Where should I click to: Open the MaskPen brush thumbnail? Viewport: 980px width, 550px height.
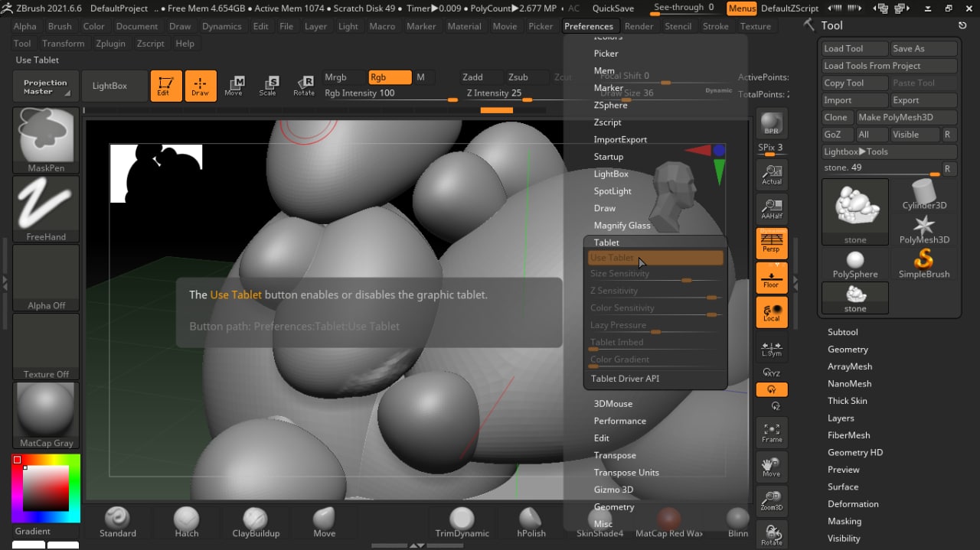click(46, 140)
